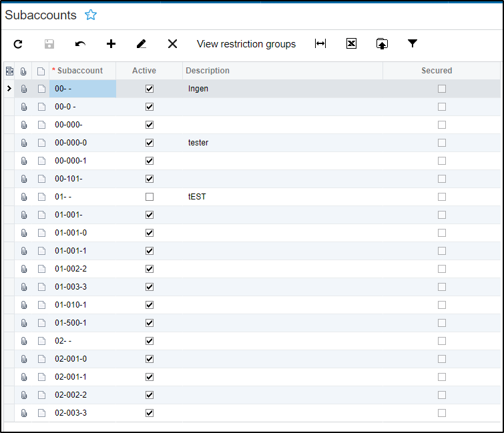Open attachments for row 00- -
The width and height of the screenshot is (504, 433).
click(24, 89)
